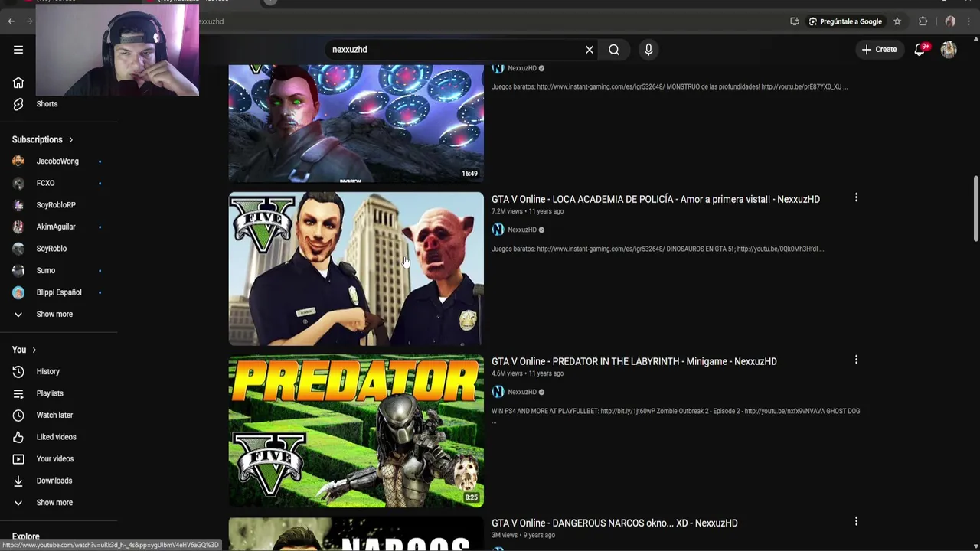Image resolution: width=980 pixels, height=551 pixels.
Task: Open the account avatar menu
Action: (x=949, y=50)
